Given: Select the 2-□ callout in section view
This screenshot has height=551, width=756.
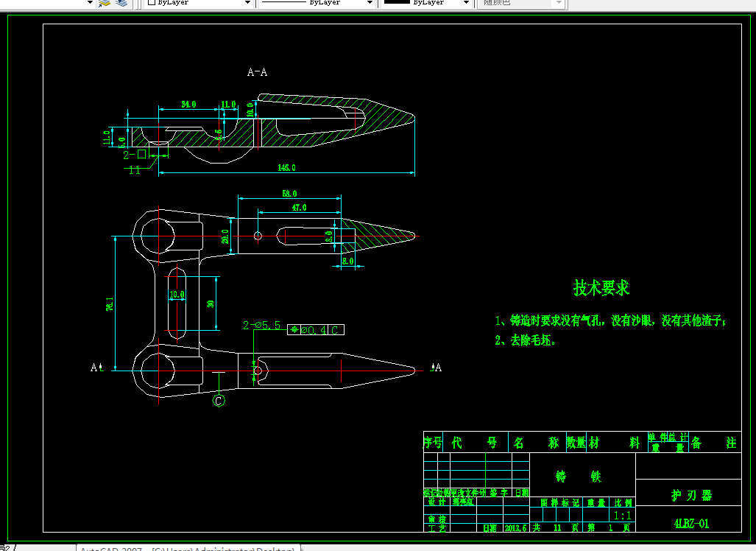Looking at the screenshot, I should pos(135,155).
